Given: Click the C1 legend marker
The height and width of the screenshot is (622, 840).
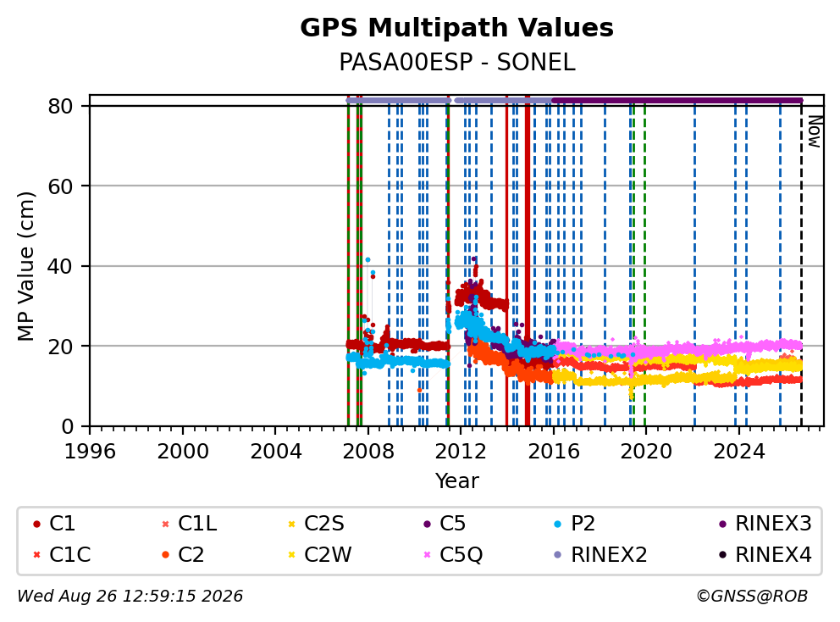Looking at the screenshot, I should coord(36,524).
